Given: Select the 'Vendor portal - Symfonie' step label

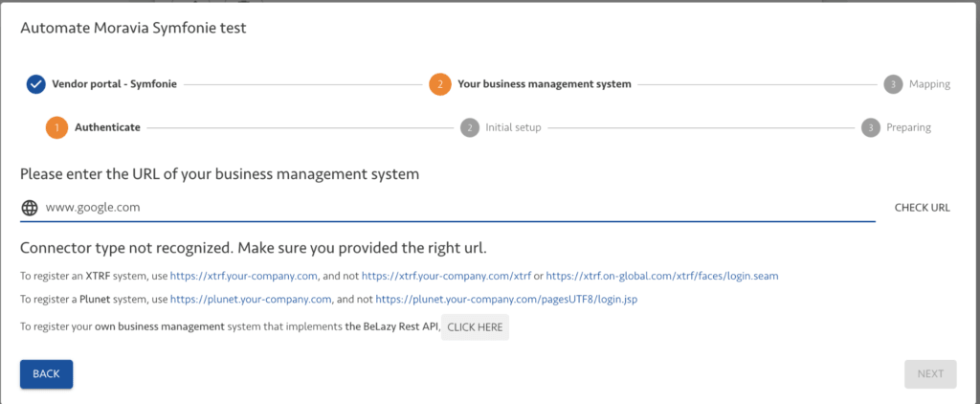Looking at the screenshot, I should (114, 84).
